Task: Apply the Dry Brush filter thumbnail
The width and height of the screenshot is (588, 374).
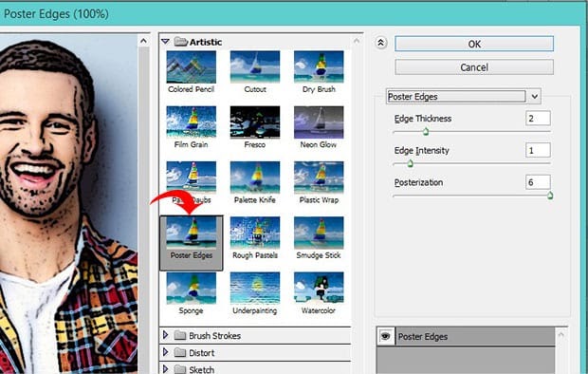Action: point(319,67)
